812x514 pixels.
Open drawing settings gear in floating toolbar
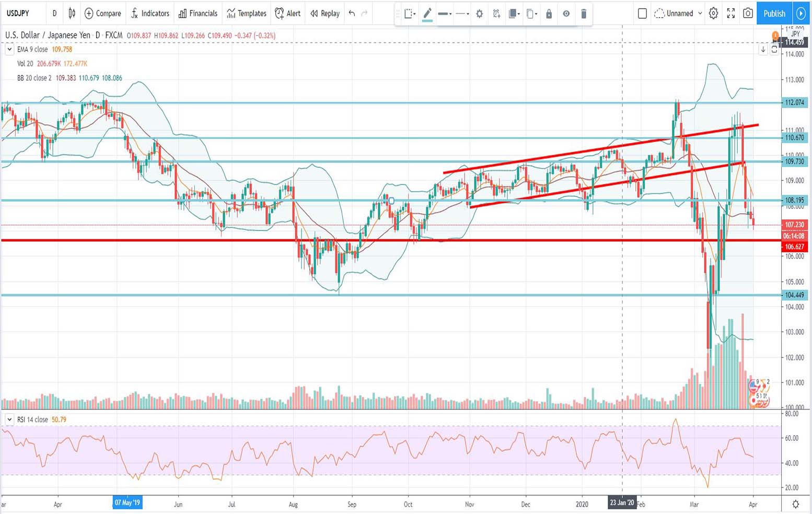479,14
